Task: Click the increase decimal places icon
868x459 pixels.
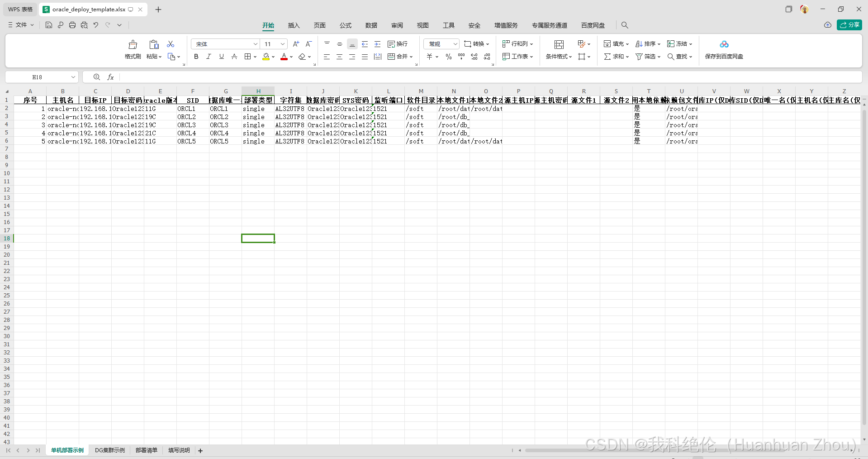Action: tap(474, 57)
